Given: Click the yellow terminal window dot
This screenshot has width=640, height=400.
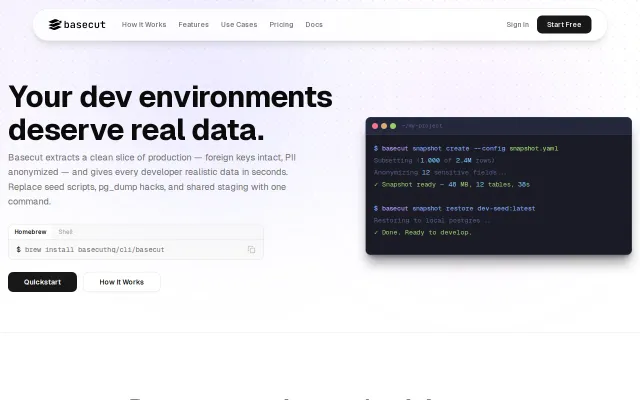Looking at the screenshot, I should [x=384, y=126].
